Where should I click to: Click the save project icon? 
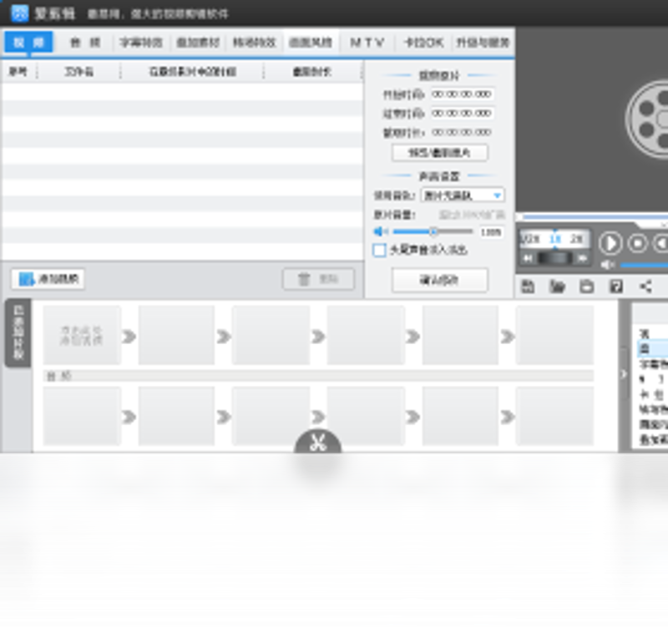[x=587, y=287]
